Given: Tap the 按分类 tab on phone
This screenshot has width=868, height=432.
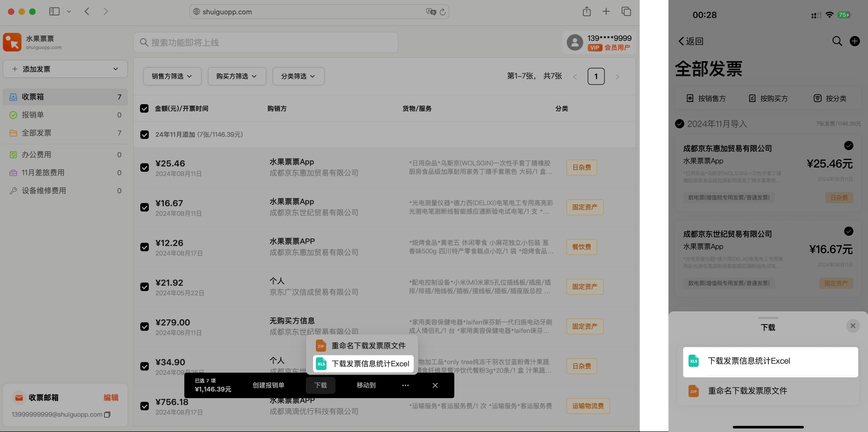Looking at the screenshot, I should pos(830,98).
